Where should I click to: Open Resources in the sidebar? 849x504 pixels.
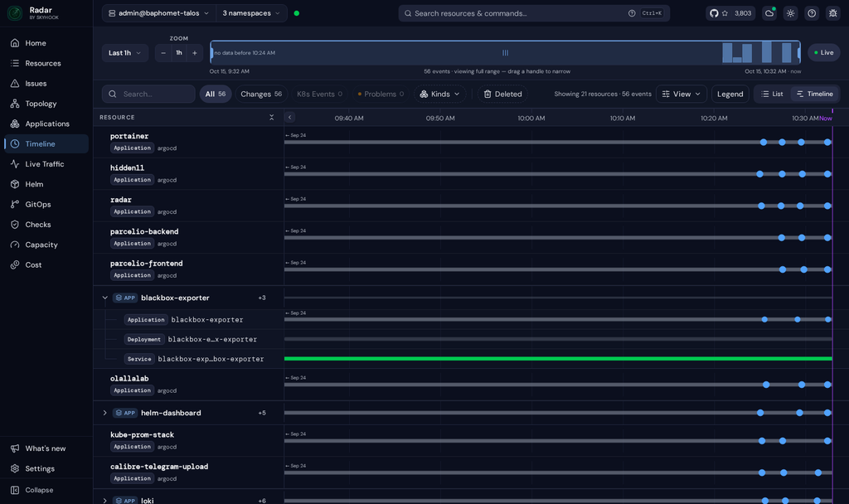[x=46, y=63]
